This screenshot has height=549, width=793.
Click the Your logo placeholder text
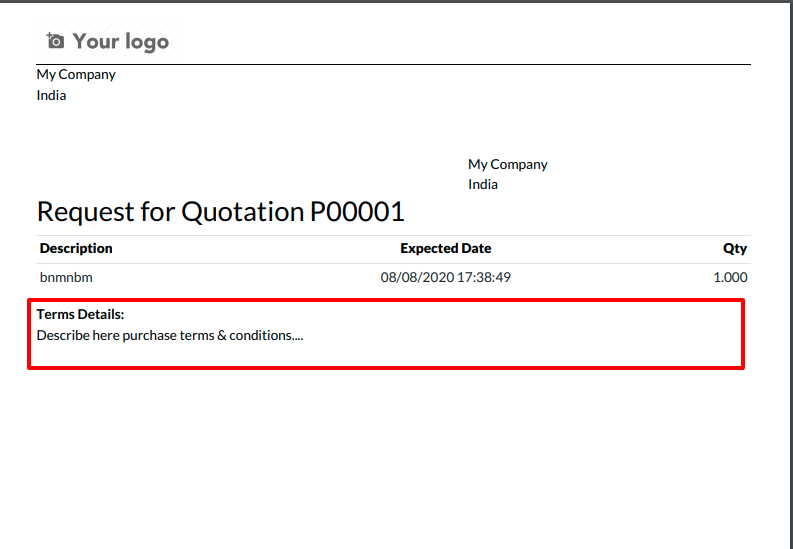[120, 41]
